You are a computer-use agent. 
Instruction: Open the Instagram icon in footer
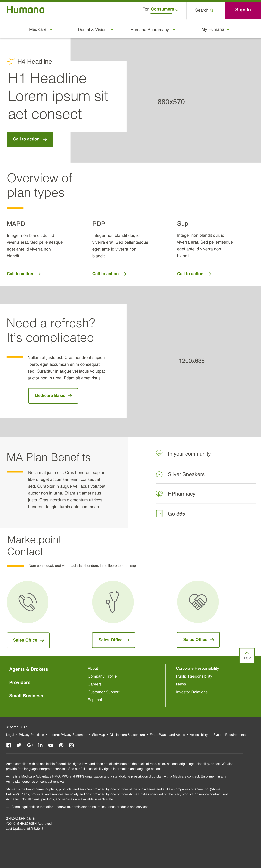[x=71, y=745]
